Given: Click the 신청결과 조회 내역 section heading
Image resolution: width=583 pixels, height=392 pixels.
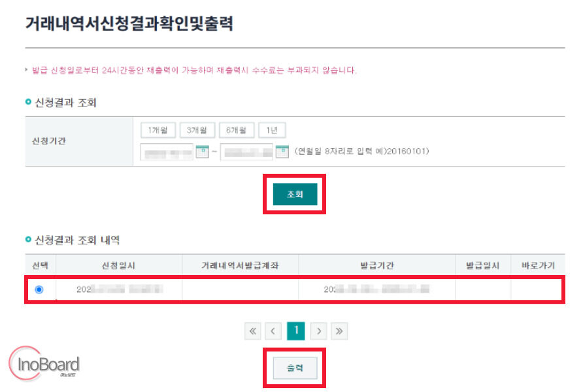Looking at the screenshot, I should click(77, 240).
